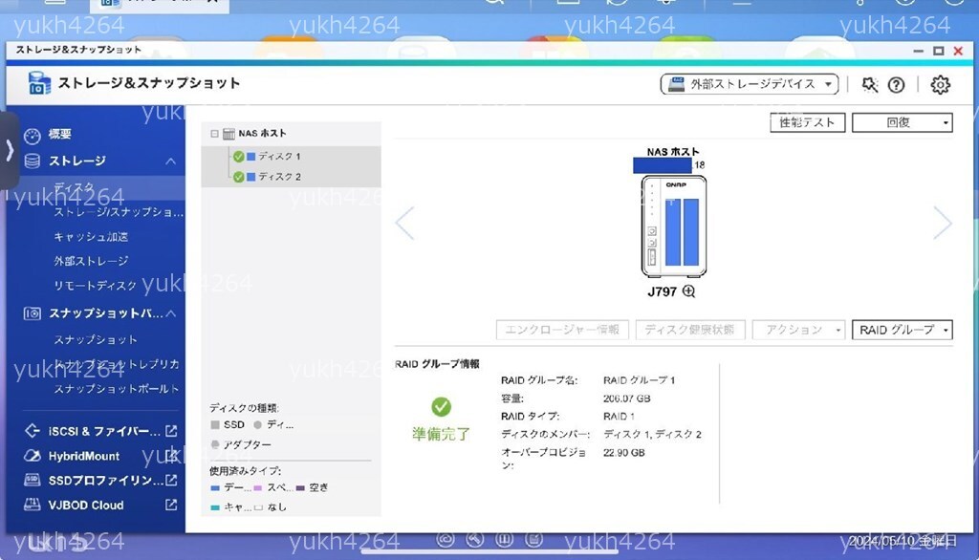Click the teal キャ... legend swatch

point(215,508)
